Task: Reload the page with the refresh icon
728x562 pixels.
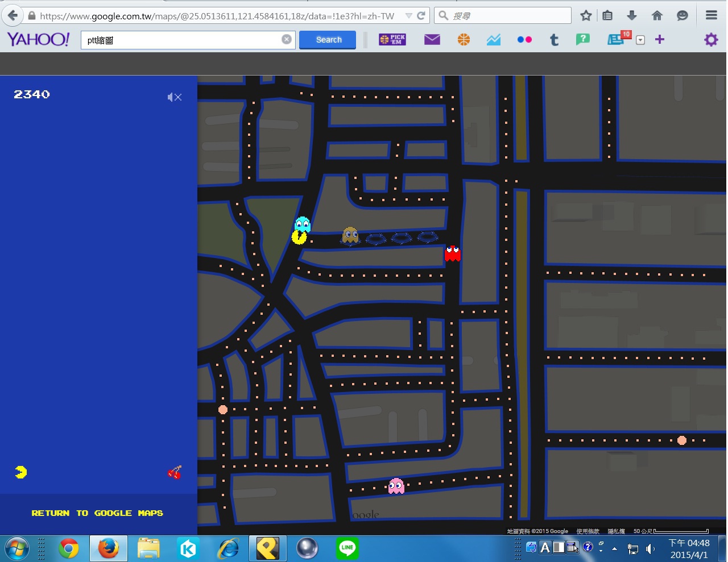Action: [421, 16]
